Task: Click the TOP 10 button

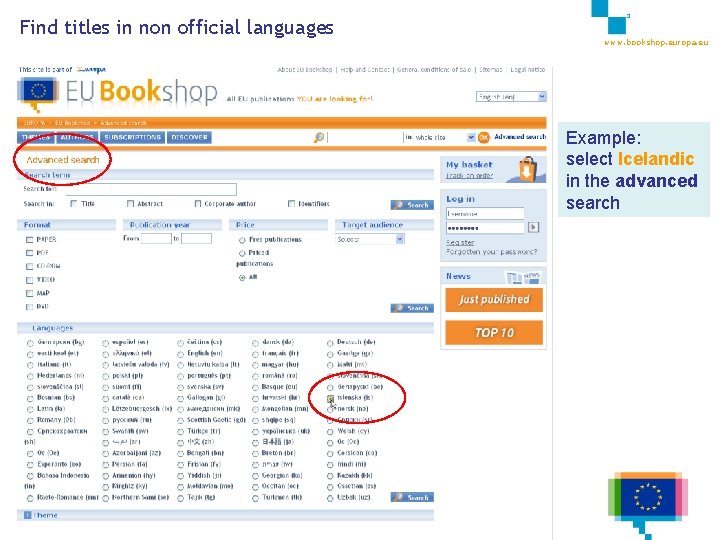Action: coord(494,332)
